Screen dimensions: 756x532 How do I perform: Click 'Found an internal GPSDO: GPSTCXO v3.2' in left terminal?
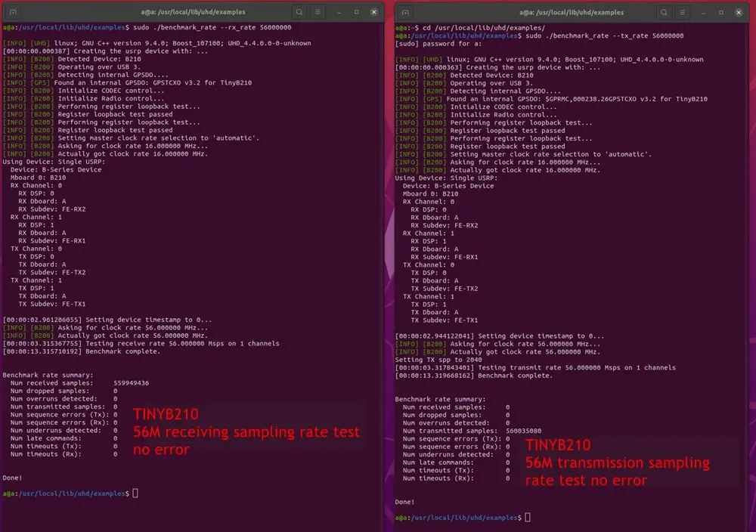(x=127, y=83)
